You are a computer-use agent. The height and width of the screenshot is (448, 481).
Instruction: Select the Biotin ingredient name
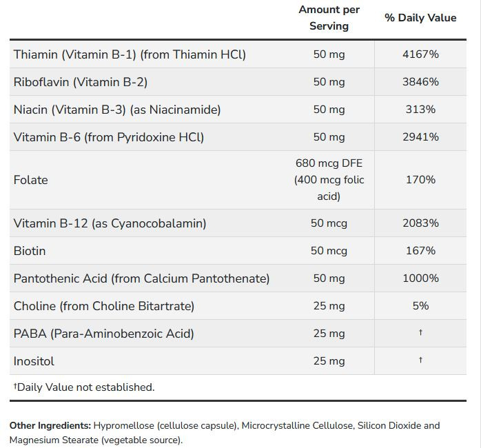pyautogui.click(x=30, y=251)
